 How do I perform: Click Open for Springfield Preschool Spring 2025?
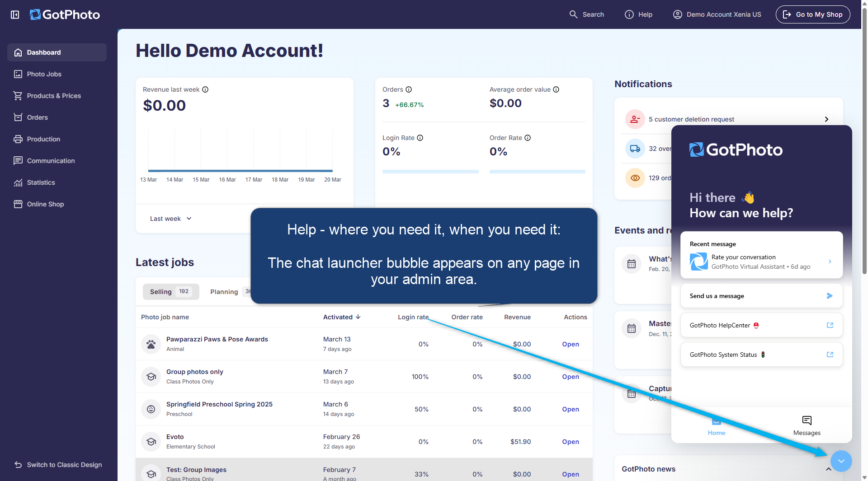click(571, 409)
